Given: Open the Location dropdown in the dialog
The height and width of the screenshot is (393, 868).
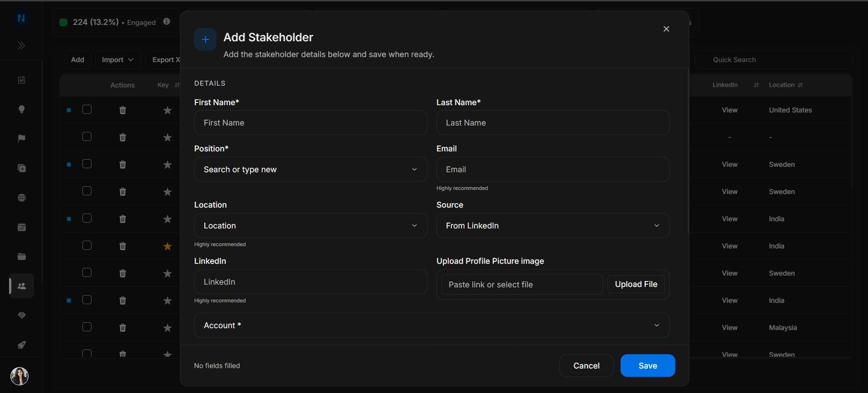Looking at the screenshot, I should click(311, 226).
